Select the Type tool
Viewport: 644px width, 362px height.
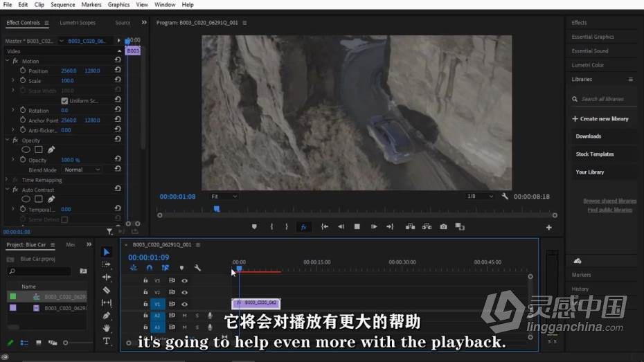(107, 341)
